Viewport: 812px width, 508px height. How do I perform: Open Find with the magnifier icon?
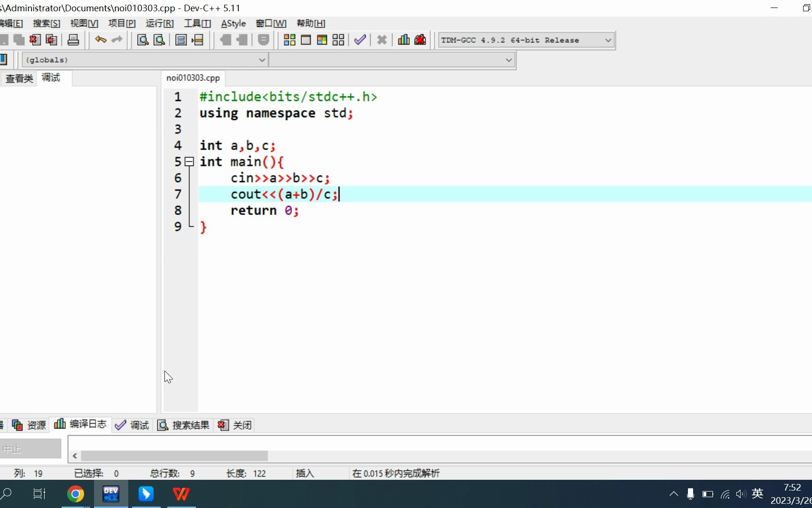coord(141,40)
